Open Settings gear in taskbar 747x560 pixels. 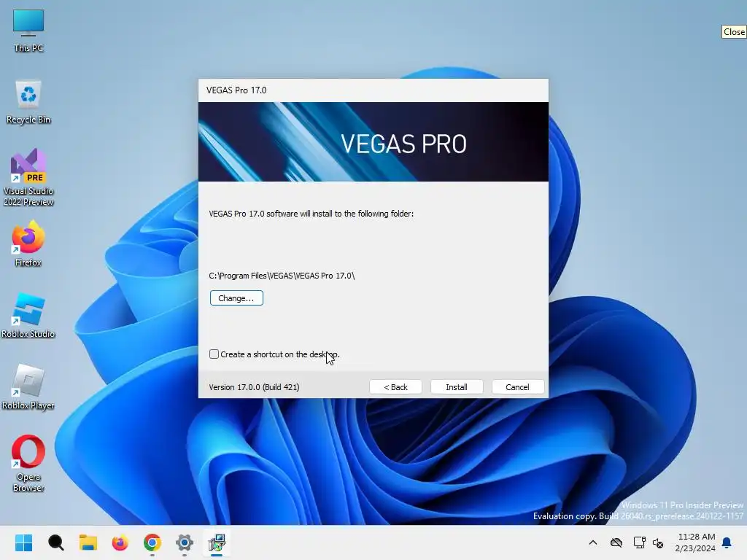185,542
